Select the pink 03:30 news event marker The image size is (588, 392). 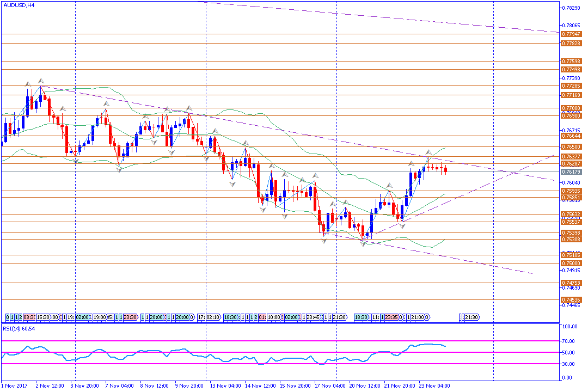point(29,317)
